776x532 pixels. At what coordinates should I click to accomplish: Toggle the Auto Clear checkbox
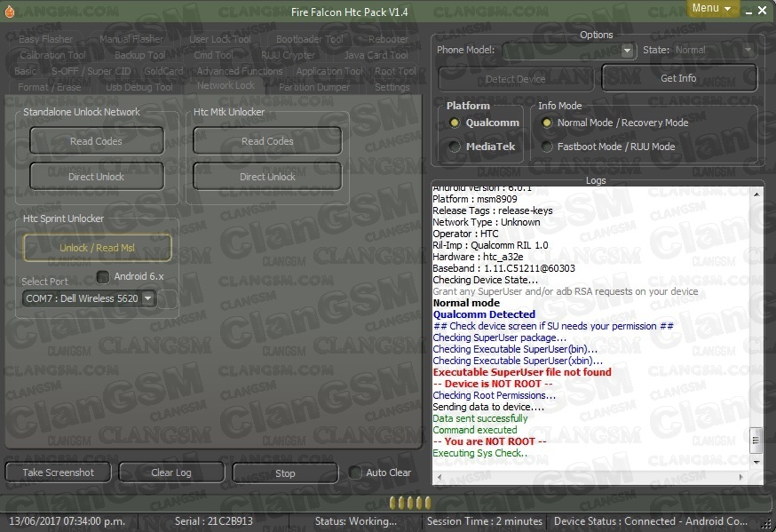(x=355, y=472)
